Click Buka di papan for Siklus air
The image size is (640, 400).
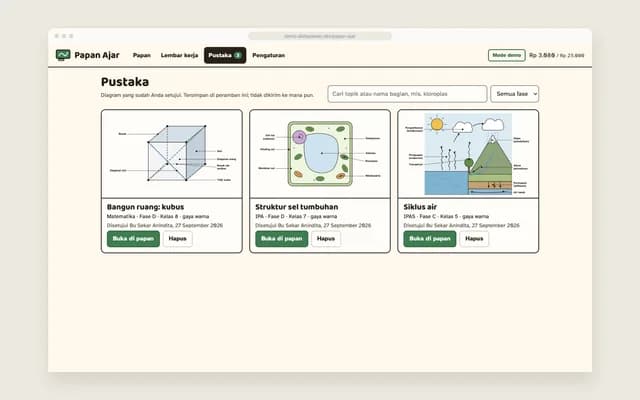(430, 239)
